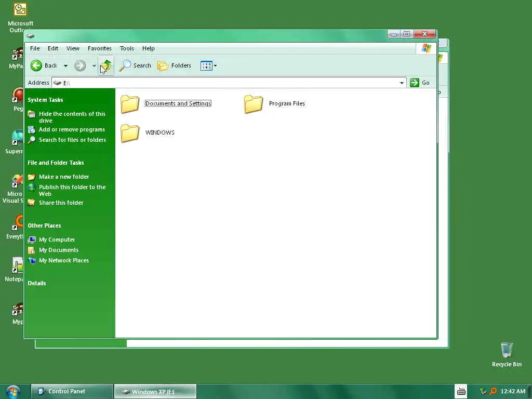This screenshot has width=532, height=399.
Task: Click Publish this folder to the Web
Action: [72, 190]
